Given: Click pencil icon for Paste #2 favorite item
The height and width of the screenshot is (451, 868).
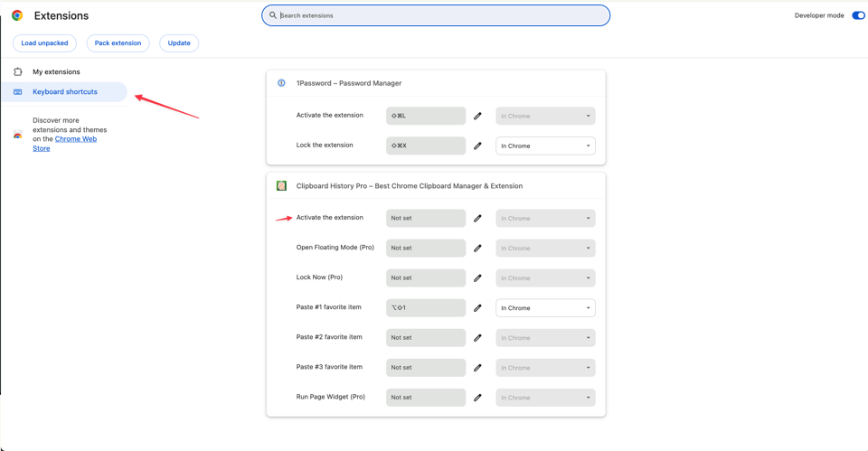Looking at the screenshot, I should (x=477, y=338).
